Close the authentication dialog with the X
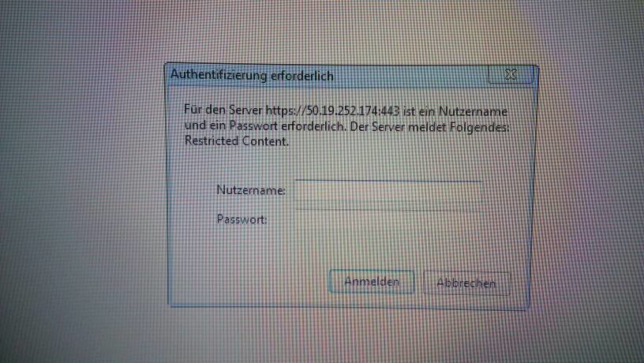Viewport: 644px width, 363px height. pos(511,74)
